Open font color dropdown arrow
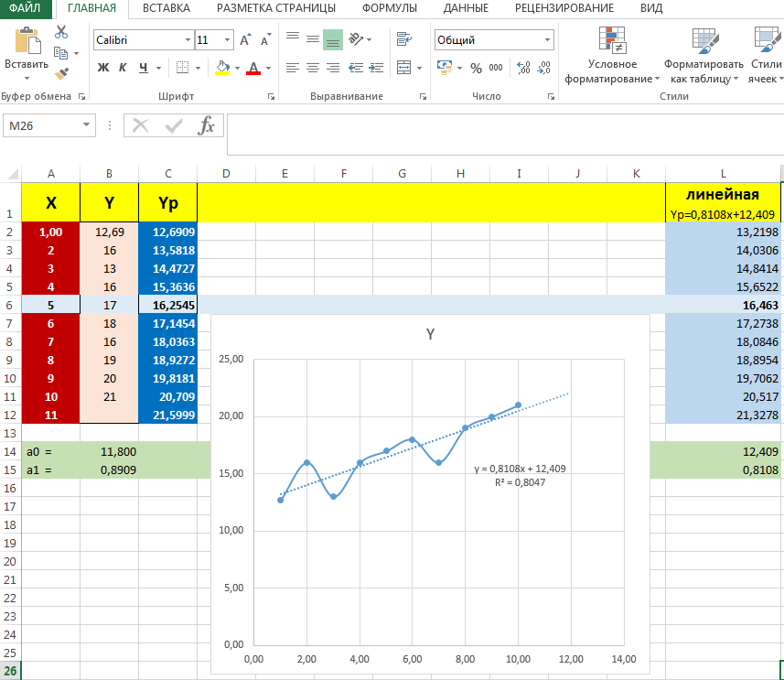The width and height of the screenshot is (784, 680). click(x=269, y=68)
